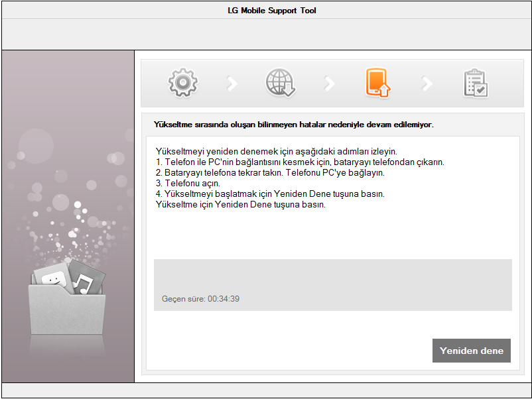Click step 4 text about Yükseltmeyi başlatmak

coord(270,194)
